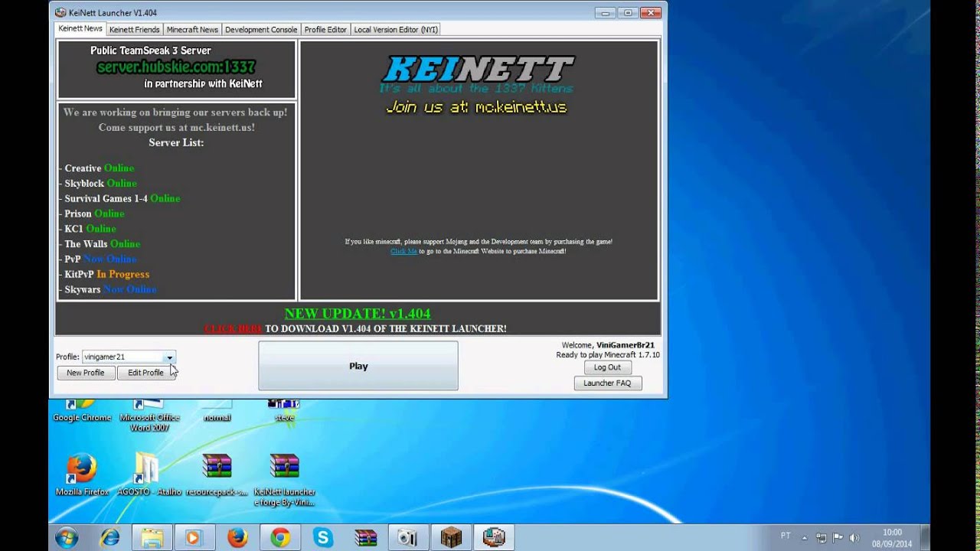Select the 'normal' desktop file

[217, 411]
